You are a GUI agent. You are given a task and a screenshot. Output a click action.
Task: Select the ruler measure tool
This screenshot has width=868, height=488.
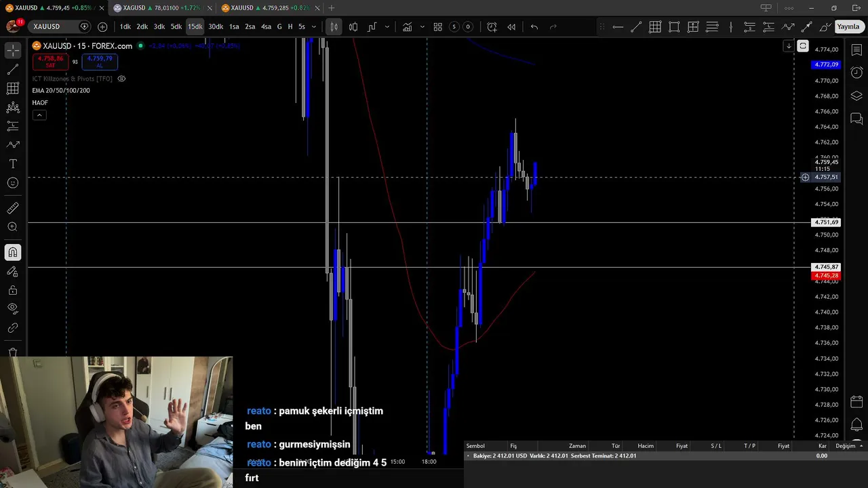coord(13,208)
